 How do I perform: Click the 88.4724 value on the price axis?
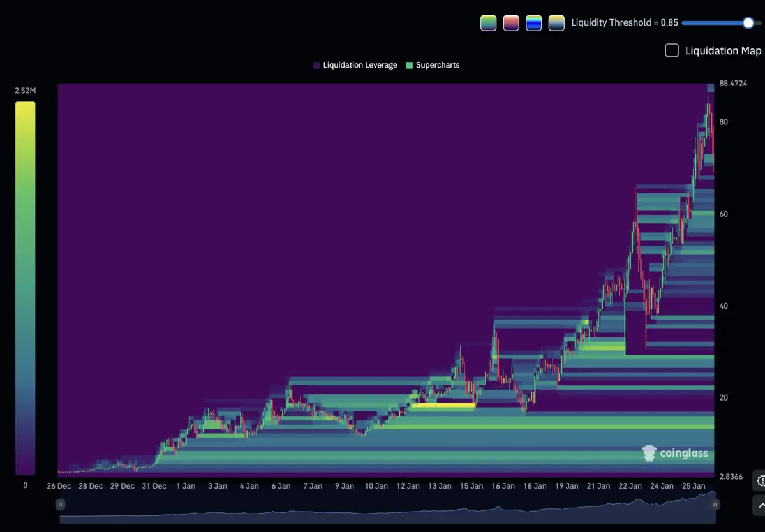pyautogui.click(x=735, y=83)
